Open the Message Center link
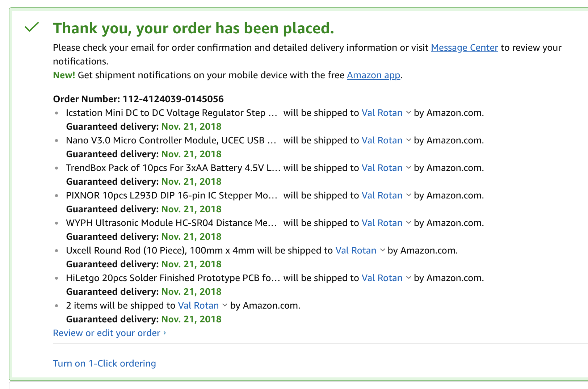The width and height of the screenshot is (588, 389). [465, 48]
